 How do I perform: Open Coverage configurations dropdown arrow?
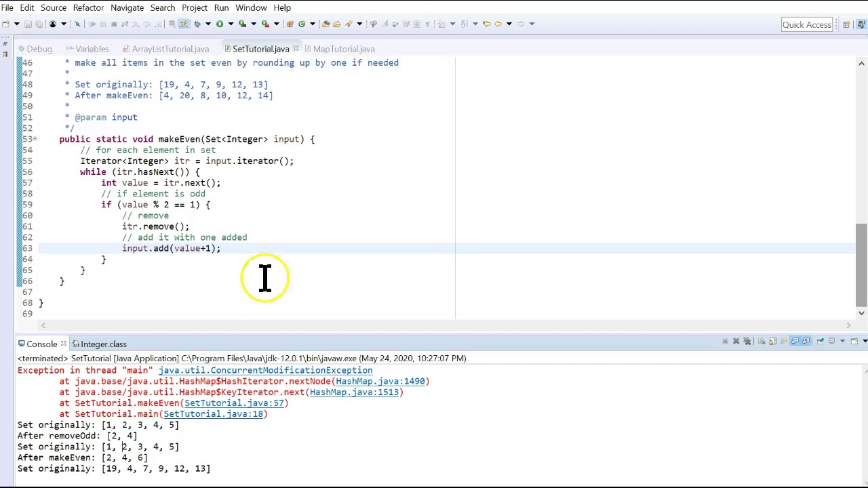254,24
